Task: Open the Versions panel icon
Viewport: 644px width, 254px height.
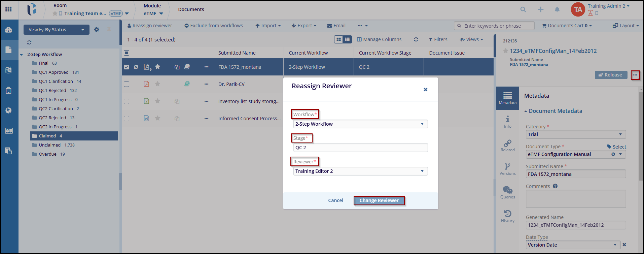Action: click(x=507, y=169)
